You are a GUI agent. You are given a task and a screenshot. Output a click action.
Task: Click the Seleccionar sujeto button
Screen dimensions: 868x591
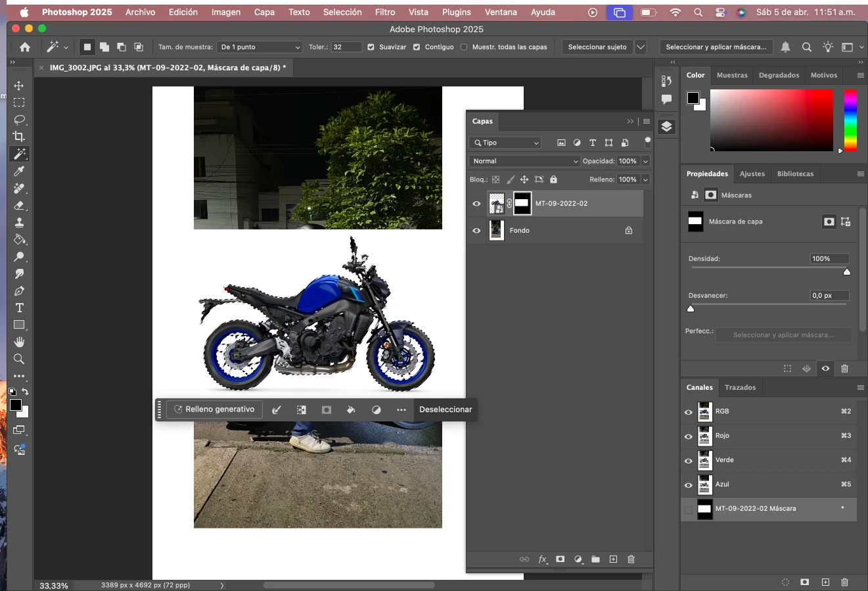coord(597,47)
